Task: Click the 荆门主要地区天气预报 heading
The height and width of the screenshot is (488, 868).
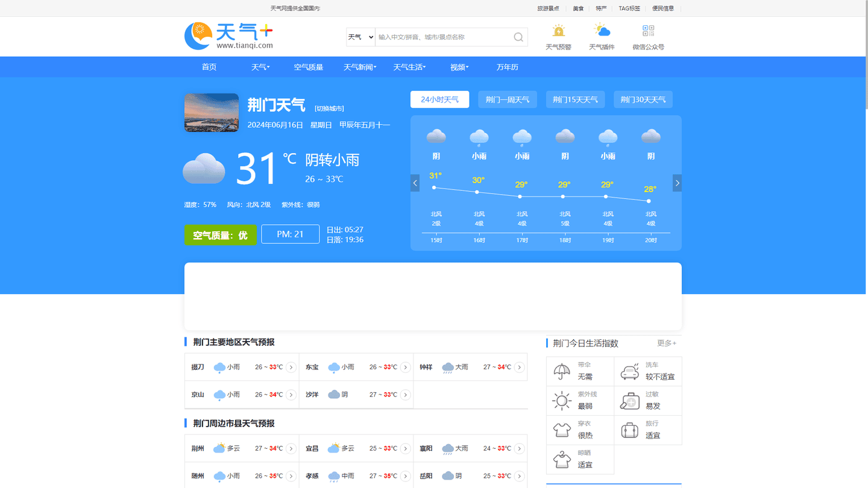Action: click(234, 342)
